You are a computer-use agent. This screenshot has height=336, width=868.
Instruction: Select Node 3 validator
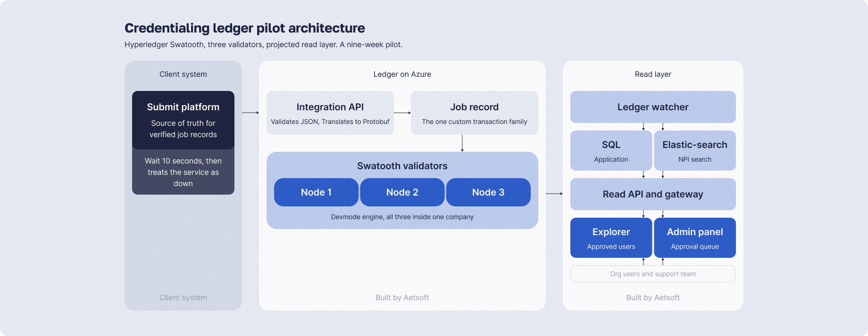coord(488,192)
